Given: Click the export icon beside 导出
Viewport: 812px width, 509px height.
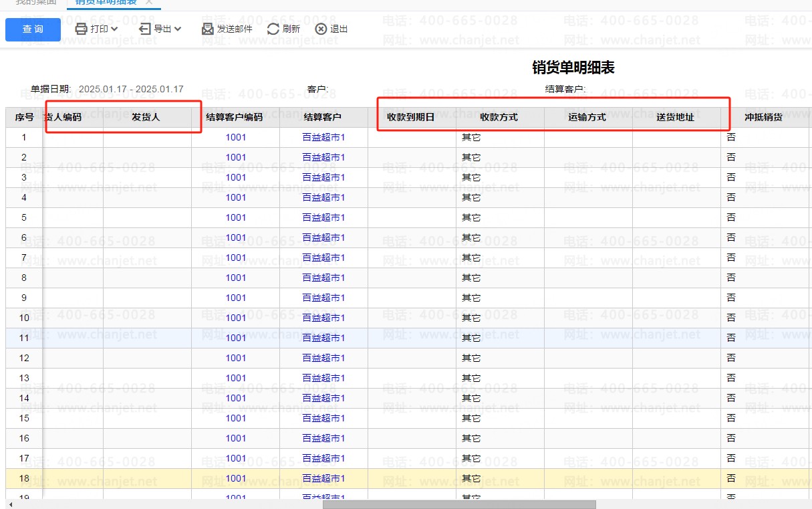Looking at the screenshot, I should [145, 29].
